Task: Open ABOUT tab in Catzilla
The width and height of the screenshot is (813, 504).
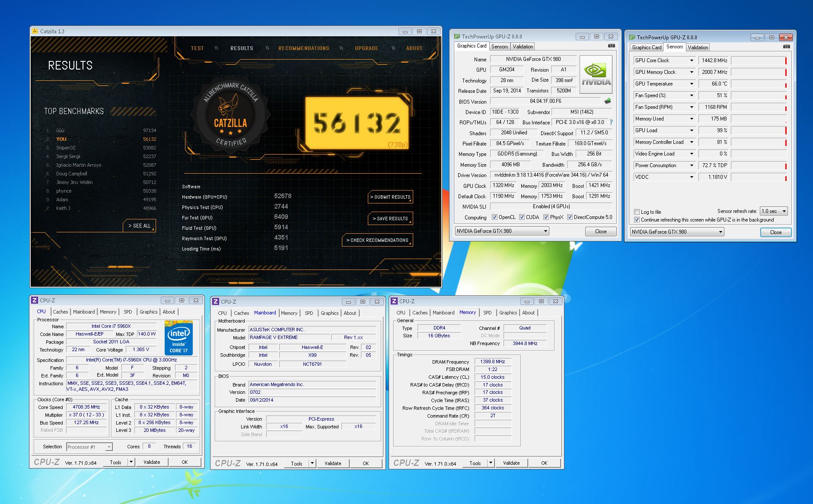Action: click(414, 48)
